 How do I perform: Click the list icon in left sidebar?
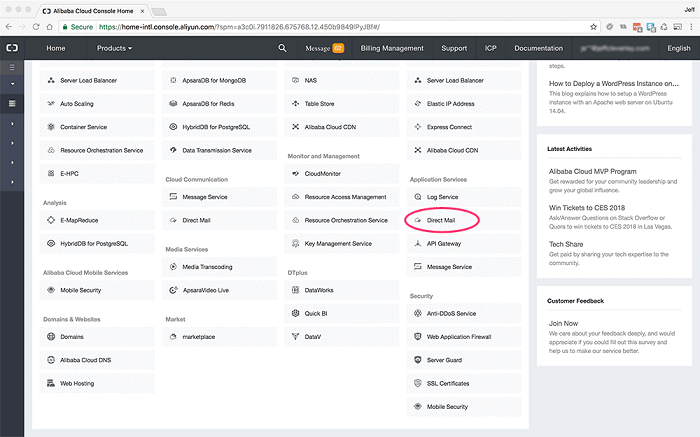pos(12,104)
